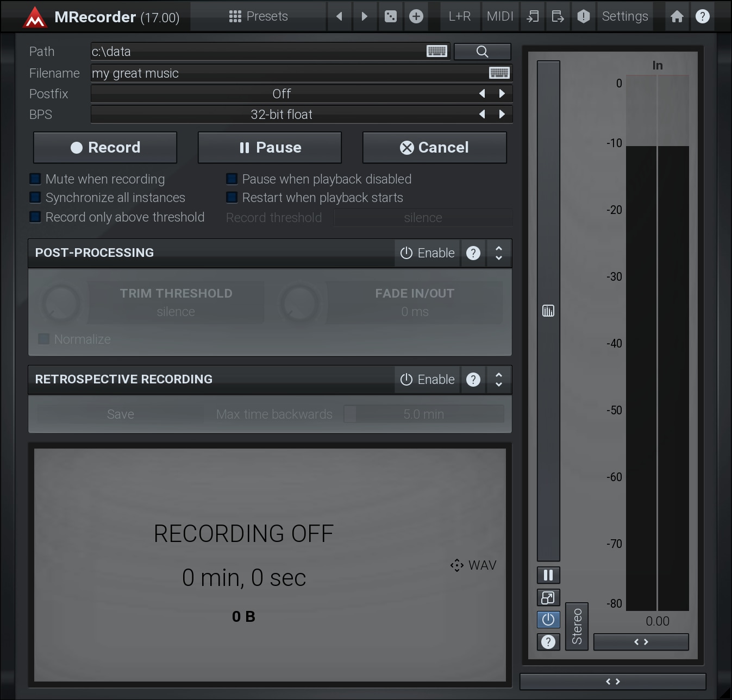Tick Restart when playback starts
This screenshot has width=732, height=700.
point(232,198)
